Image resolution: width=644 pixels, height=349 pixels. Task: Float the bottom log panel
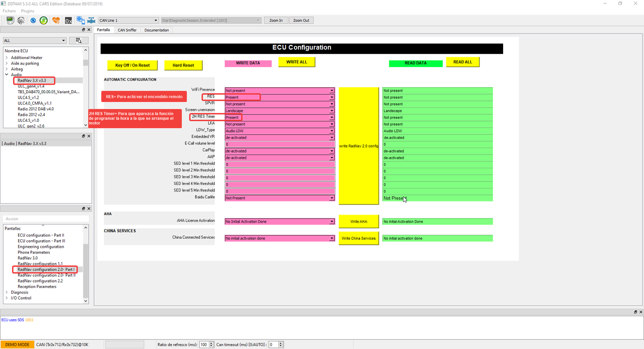(x=635, y=312)
